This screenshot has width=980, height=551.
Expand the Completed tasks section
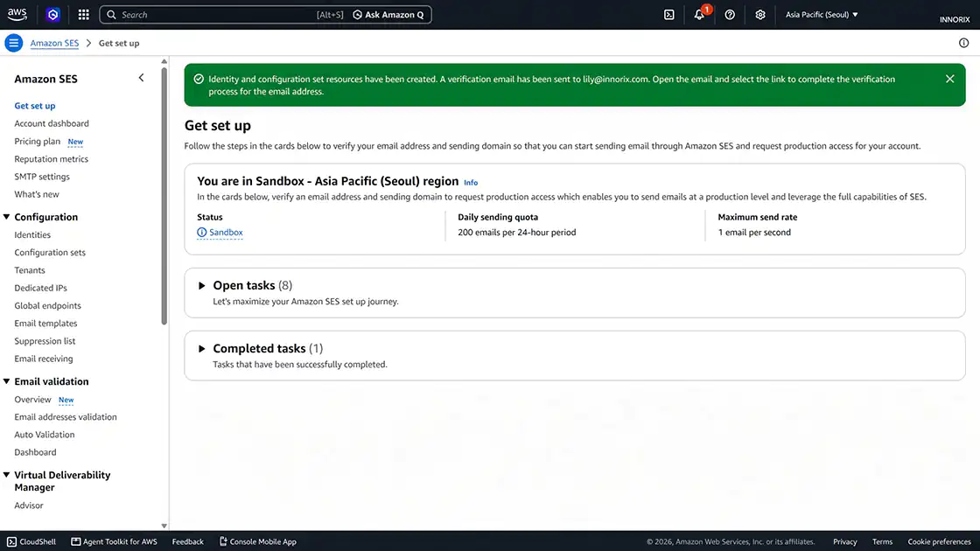[x=201, y=349]
